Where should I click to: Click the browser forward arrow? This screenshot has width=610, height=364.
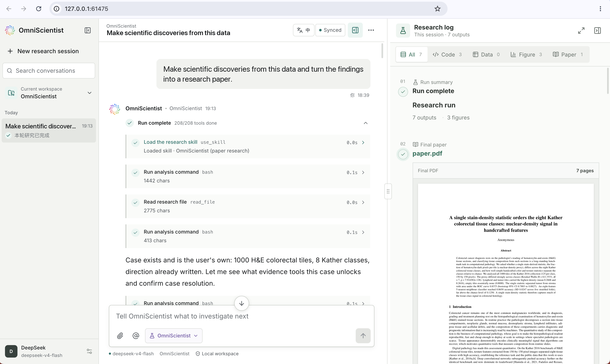23,9
